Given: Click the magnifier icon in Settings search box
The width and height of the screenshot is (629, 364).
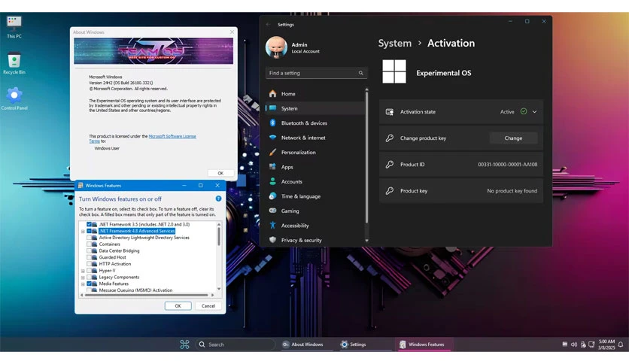Looking at the screenshot, I should [360, 73].
